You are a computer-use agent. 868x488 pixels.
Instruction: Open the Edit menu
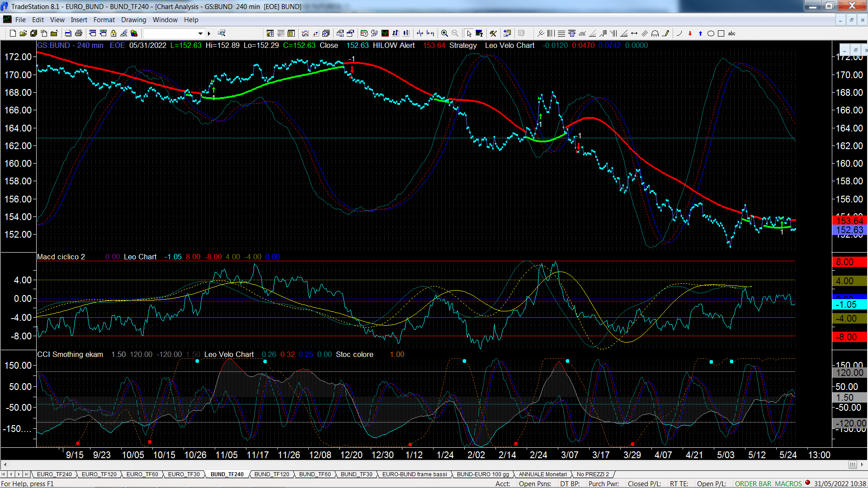coord(38,20)
